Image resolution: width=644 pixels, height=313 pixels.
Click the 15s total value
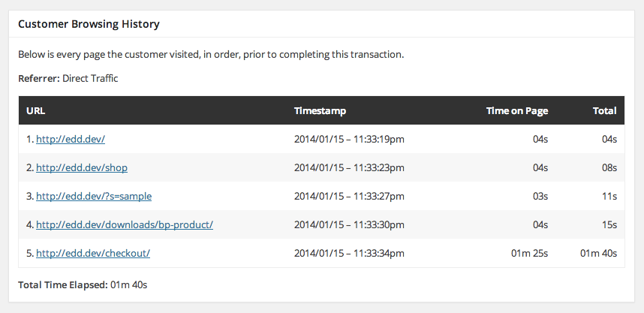609,224
